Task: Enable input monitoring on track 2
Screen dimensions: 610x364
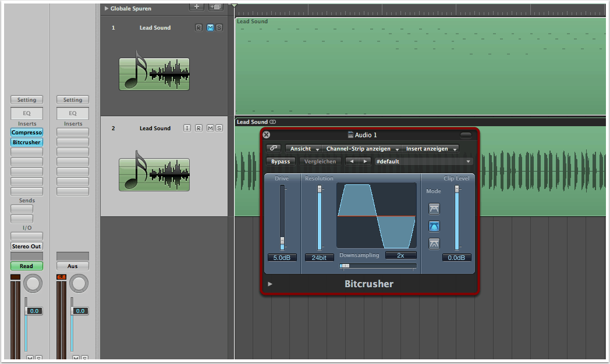Action: 187,129
